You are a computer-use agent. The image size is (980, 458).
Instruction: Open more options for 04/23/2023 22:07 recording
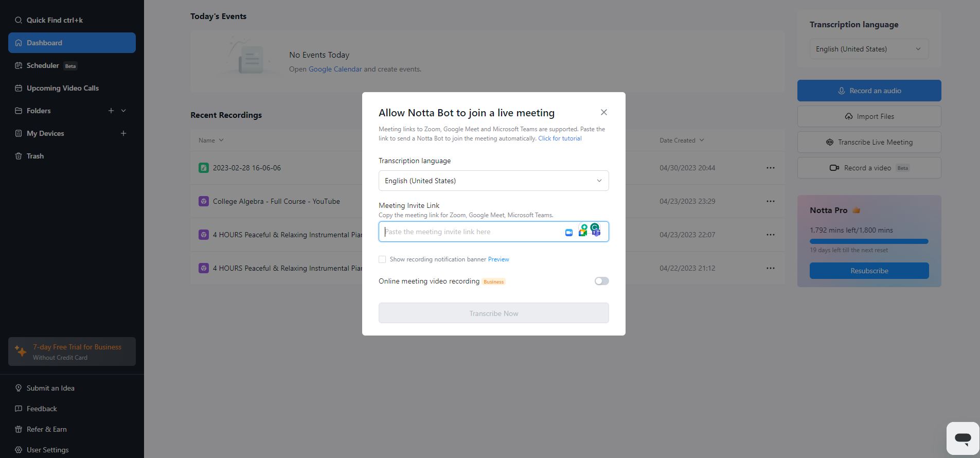[770, 235]
